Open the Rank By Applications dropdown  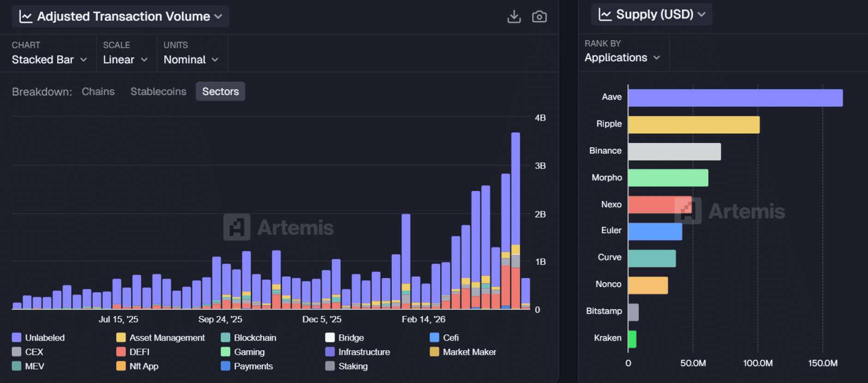click(622, 58)
